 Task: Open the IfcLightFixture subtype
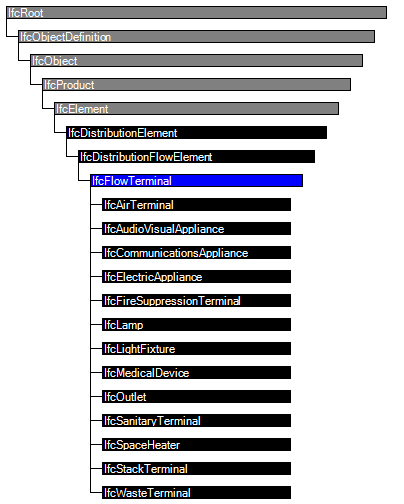(x=196, y=349)
